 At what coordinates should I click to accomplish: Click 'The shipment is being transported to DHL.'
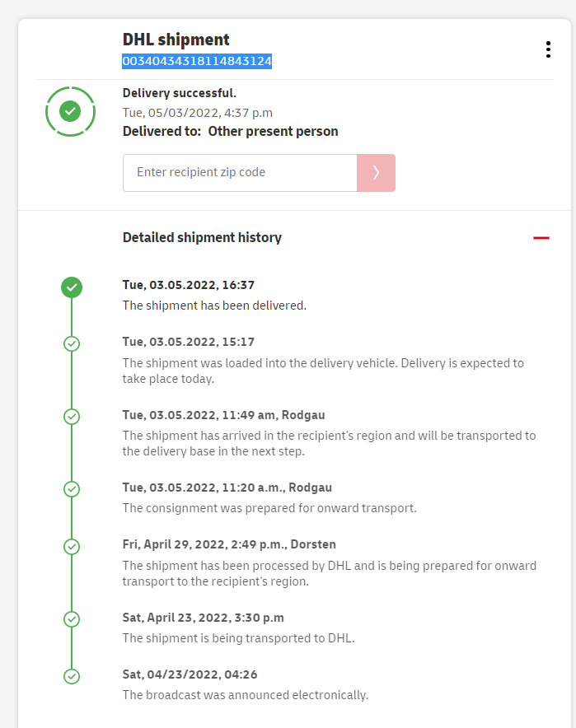click(x=238, y=638)
